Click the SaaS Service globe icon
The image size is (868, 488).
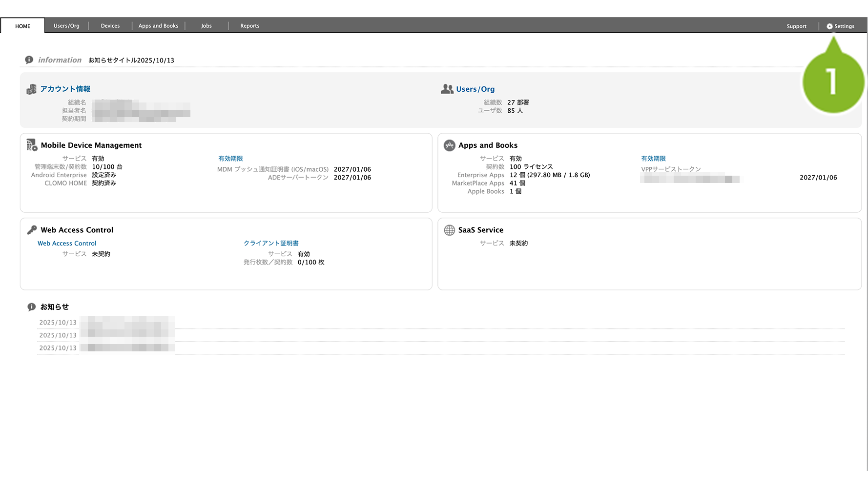pos(449,230)
